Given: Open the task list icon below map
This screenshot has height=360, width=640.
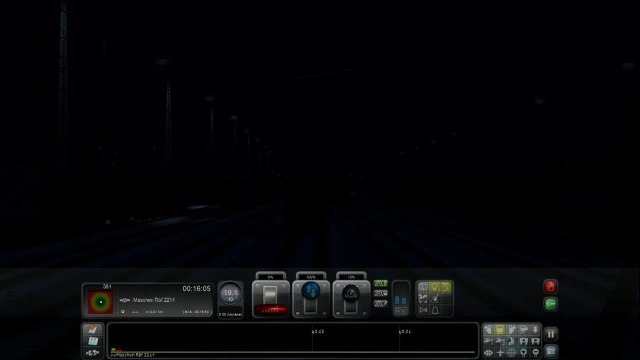Looking at the screenshot, I should coord(93,341).
